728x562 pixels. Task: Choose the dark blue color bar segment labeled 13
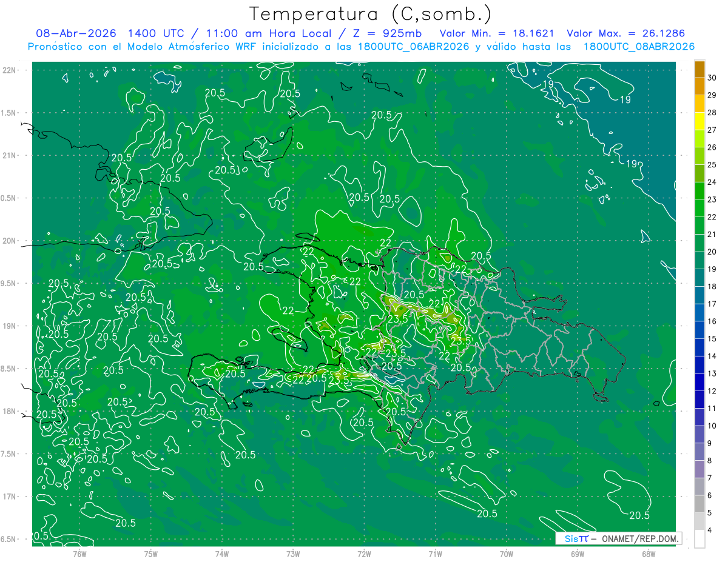click(x=699, y=365)
